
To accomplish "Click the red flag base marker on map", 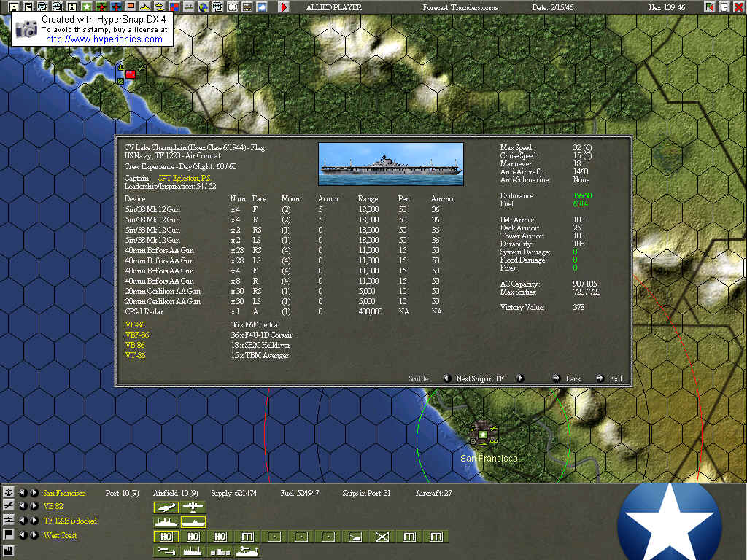I will tap(130, 74).
